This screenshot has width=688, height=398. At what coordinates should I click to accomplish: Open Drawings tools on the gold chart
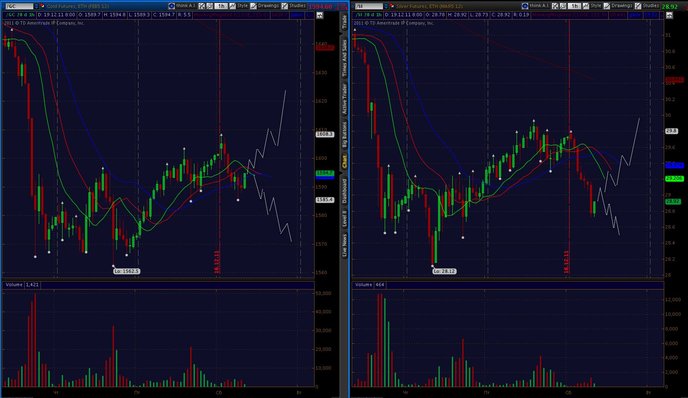tap(265, 6)
